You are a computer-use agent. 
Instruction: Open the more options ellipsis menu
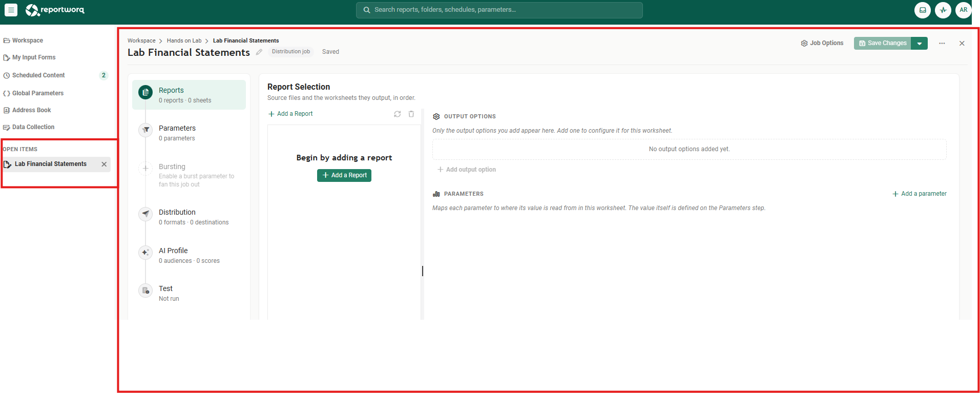tap(942, 44)
